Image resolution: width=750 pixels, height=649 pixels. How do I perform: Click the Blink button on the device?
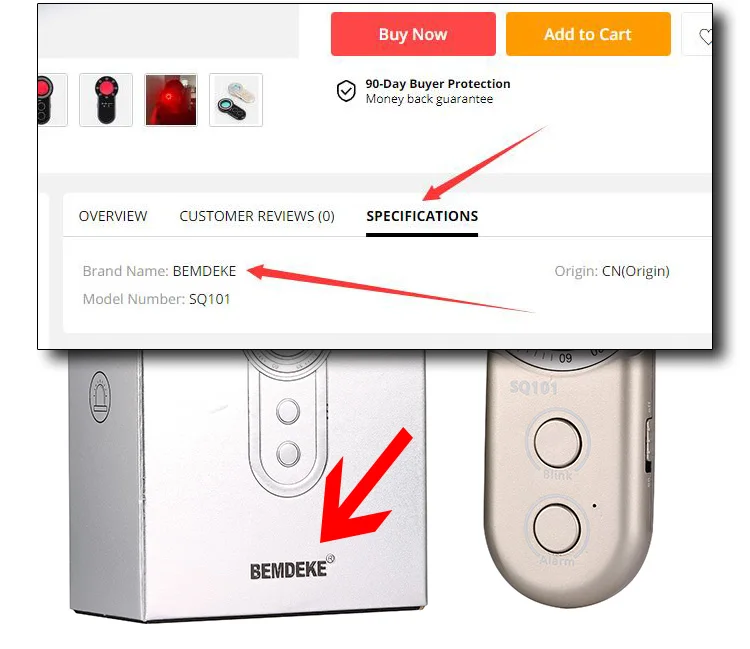[x=557, y=442]
